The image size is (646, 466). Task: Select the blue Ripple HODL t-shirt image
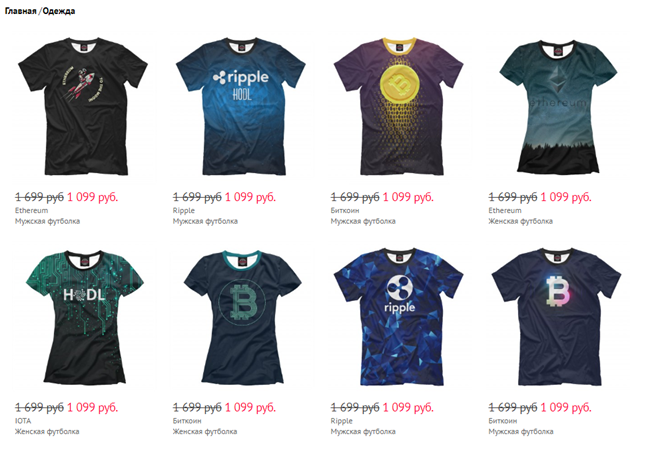pos(241,106)
